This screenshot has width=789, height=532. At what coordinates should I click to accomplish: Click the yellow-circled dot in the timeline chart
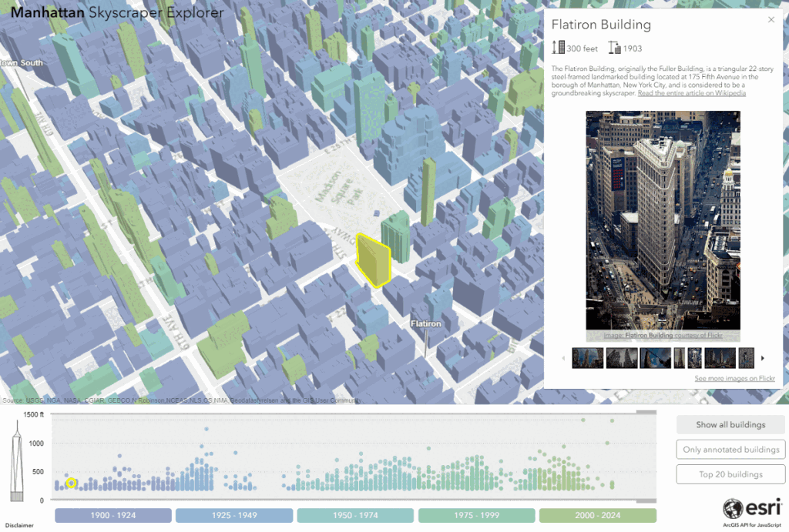click(72, 483)
